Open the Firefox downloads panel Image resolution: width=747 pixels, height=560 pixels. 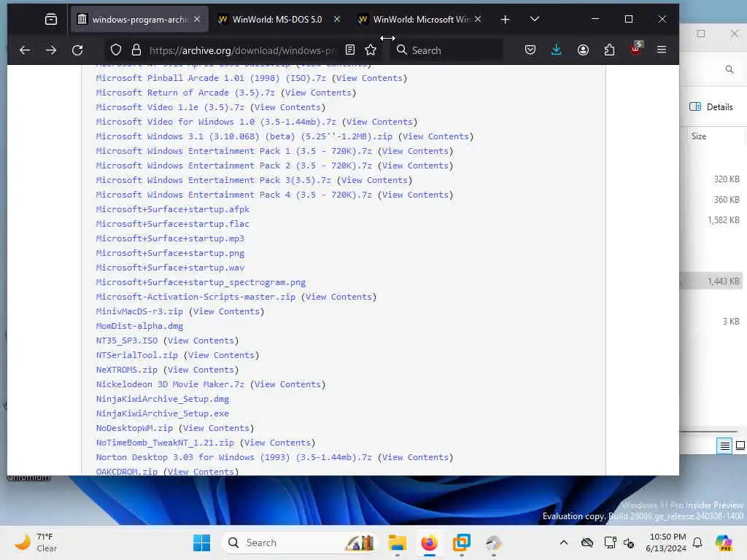point(557,50)
